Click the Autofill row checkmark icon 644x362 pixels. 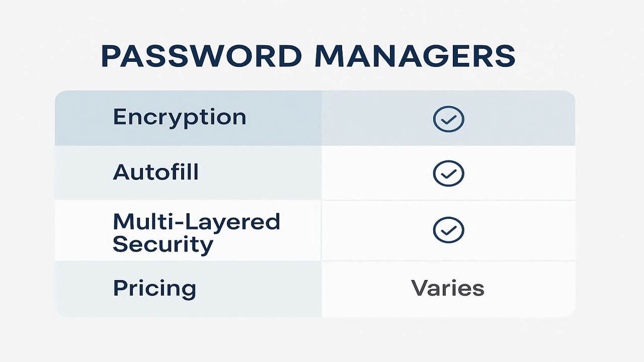pos(448,174)
